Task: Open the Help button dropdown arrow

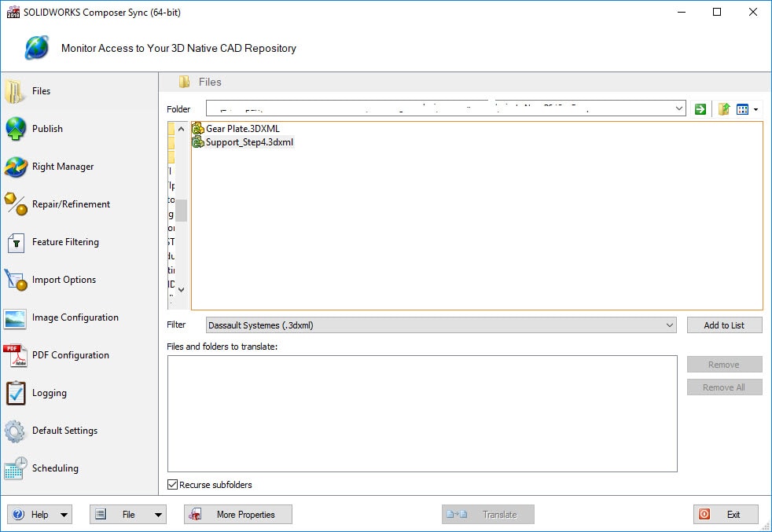Action: click(64, 515)
